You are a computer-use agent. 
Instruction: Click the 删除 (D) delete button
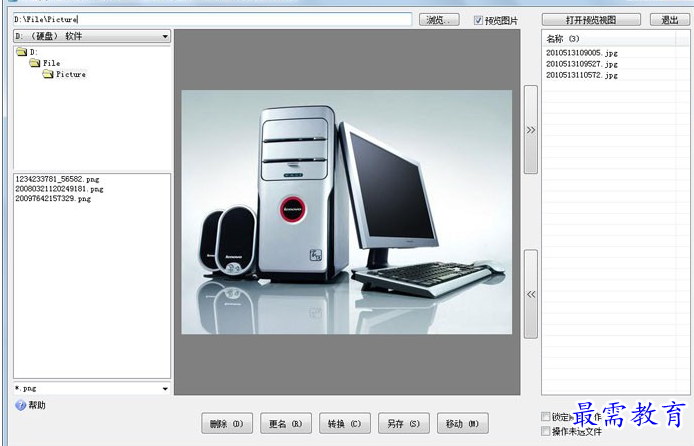[227, 423]
